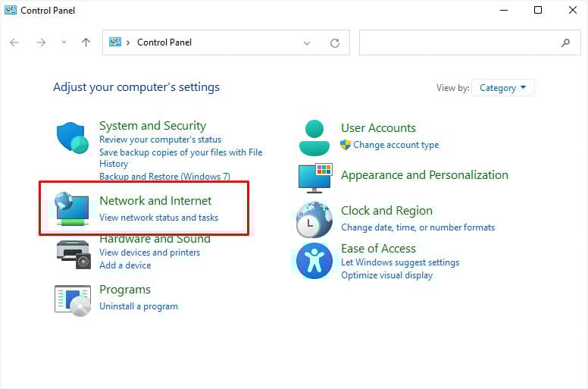Viewport: 588px width, 389px height.
Task: Click the Ease of Access icon
Action: [314, 261]
